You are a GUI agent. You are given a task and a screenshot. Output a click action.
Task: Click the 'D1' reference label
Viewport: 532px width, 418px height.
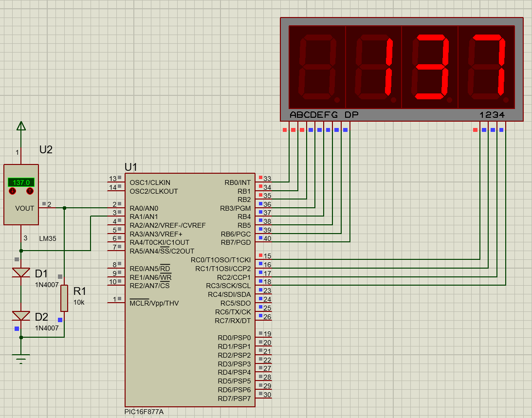(41, 273)
